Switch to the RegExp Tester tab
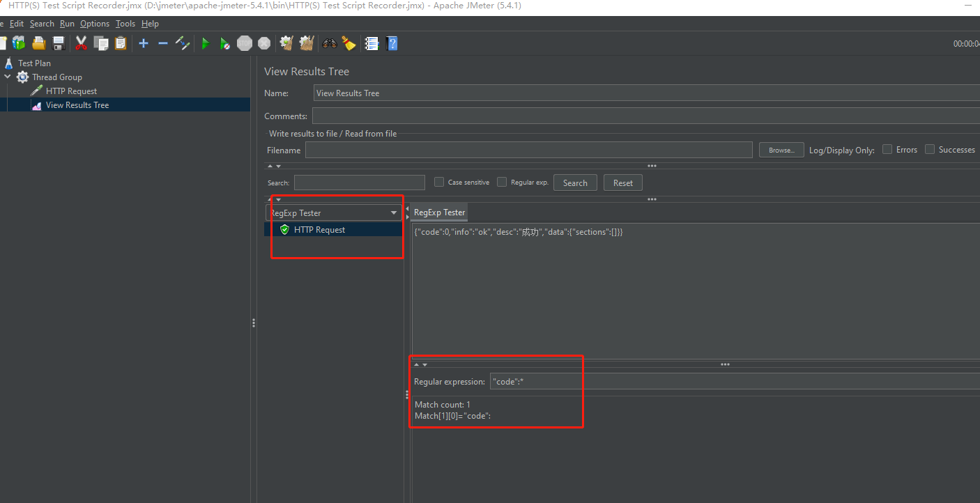This screenshot has width=980, height=503. [x=439, y=212]
